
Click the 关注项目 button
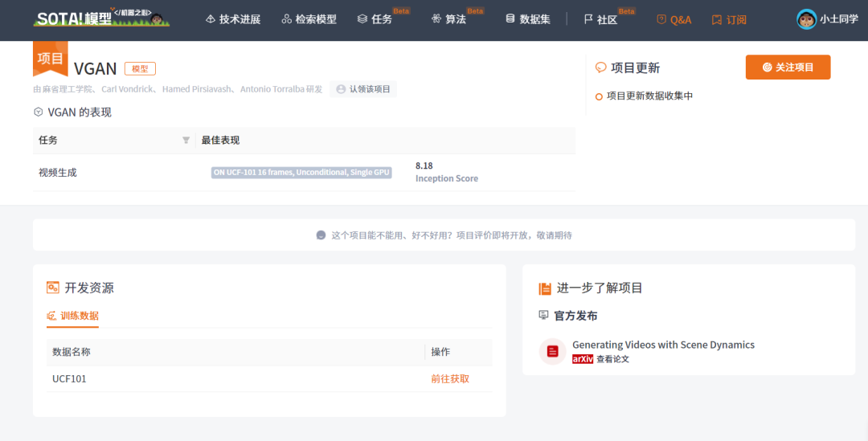[788, 67]
